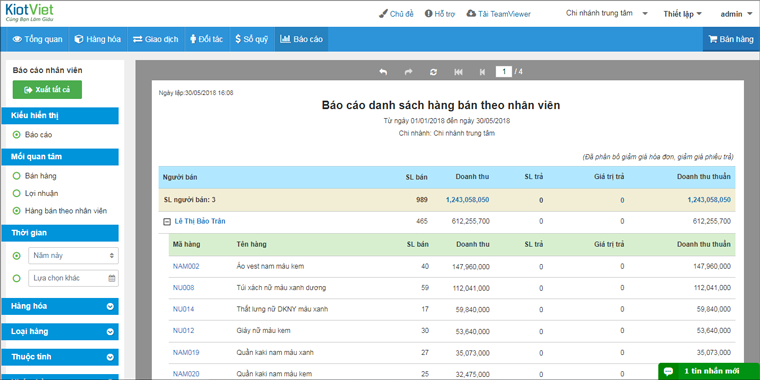The width and height of the screenshot is (760, 380).
Task: Open product code NU014 link
Action: click(x=184, y=309)
